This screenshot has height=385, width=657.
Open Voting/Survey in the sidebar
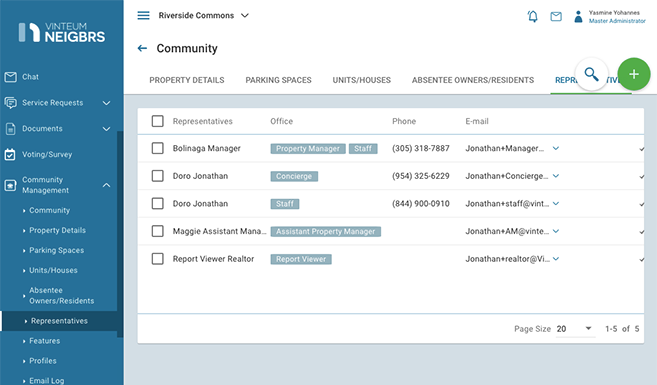(x=47, y=155)
